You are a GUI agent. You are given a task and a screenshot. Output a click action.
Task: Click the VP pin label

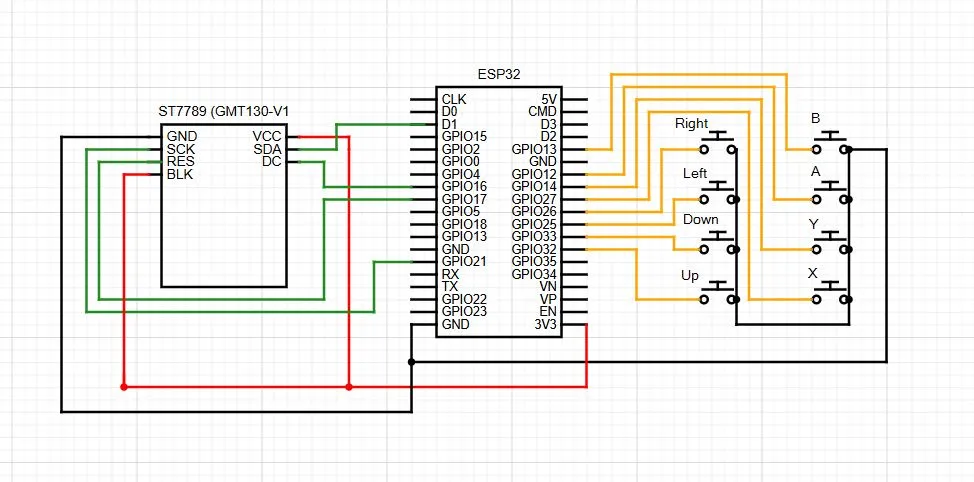[x=548, y=299]
